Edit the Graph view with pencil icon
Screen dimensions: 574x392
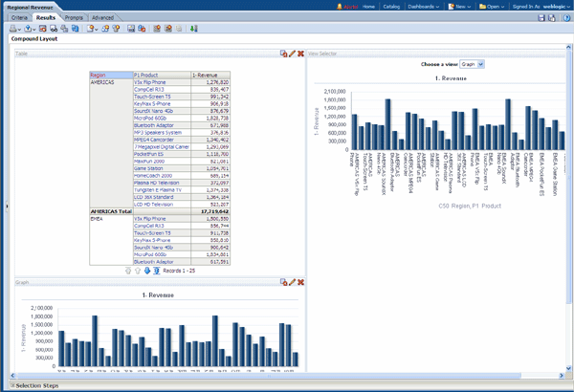pyautogui.click(x=292, y=282)
